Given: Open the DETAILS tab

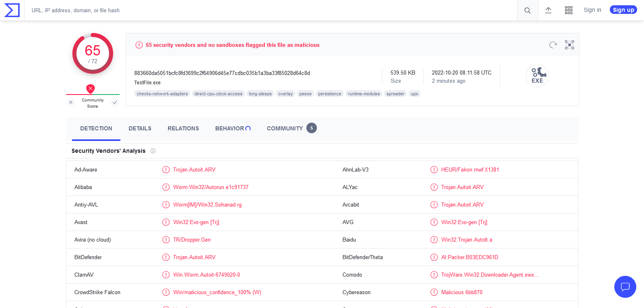Looking at the screenshot, I should tap(140, 128).
